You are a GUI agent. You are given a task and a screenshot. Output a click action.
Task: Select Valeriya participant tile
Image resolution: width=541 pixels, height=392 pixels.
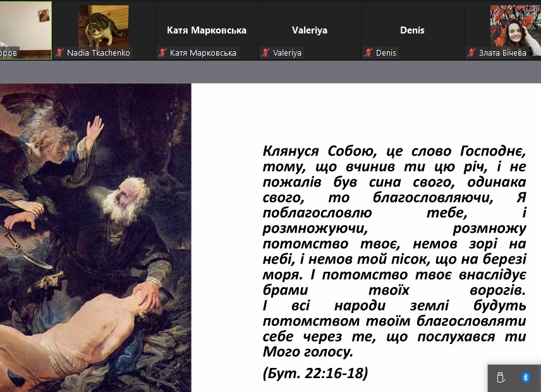[x=310, y=30]
